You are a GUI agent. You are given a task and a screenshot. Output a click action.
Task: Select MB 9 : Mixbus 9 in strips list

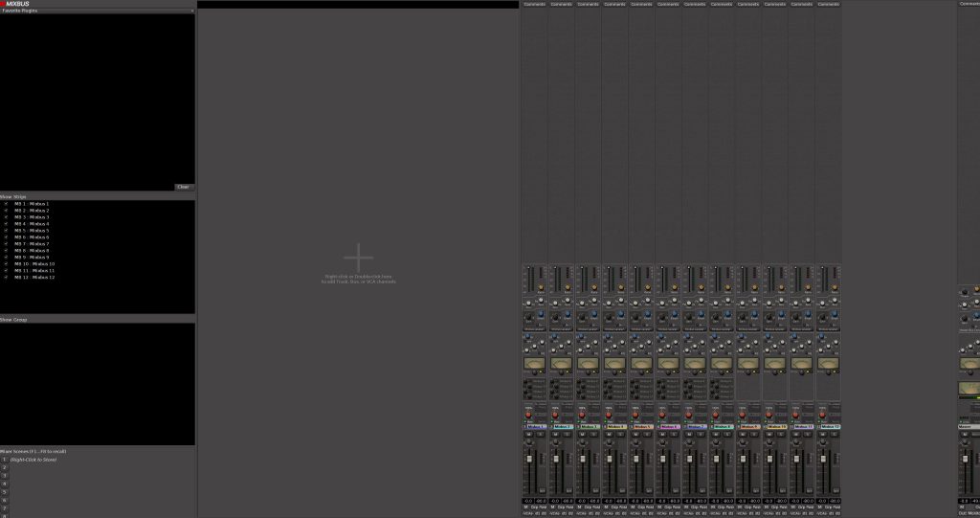38,258
